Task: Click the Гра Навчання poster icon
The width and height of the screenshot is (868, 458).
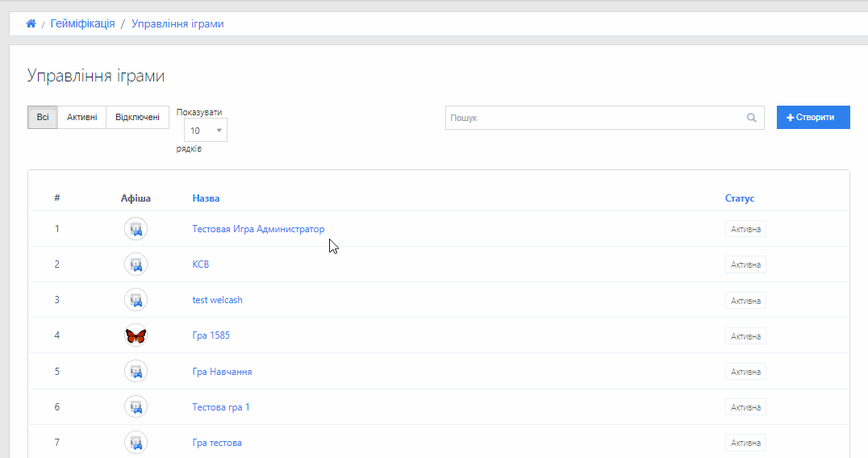Action: (136, 372)
